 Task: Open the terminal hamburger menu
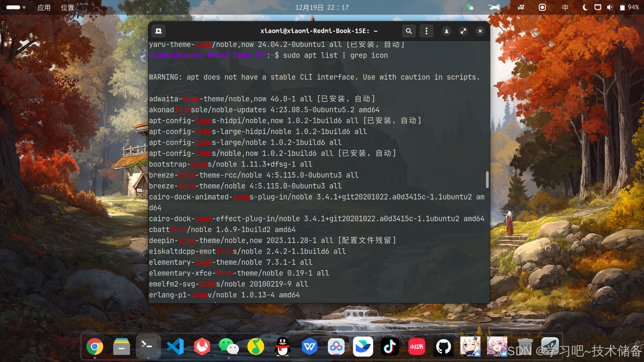pos(426,31)
